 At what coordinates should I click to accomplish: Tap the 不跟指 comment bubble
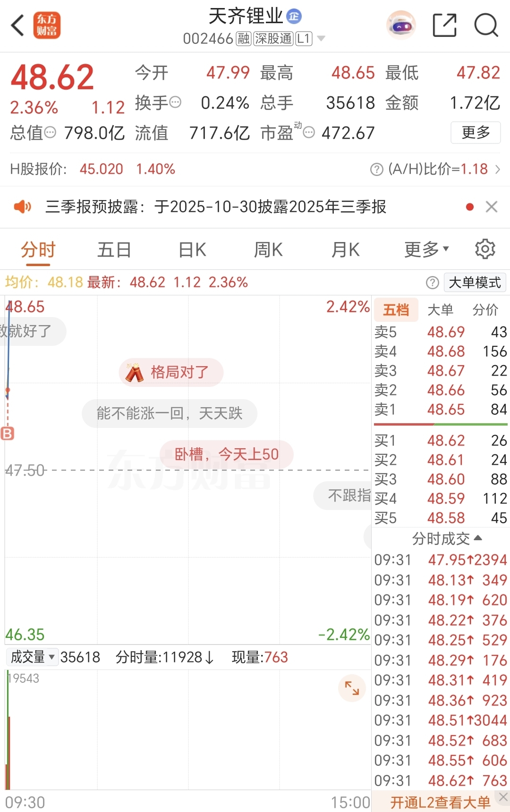point(343,495)
